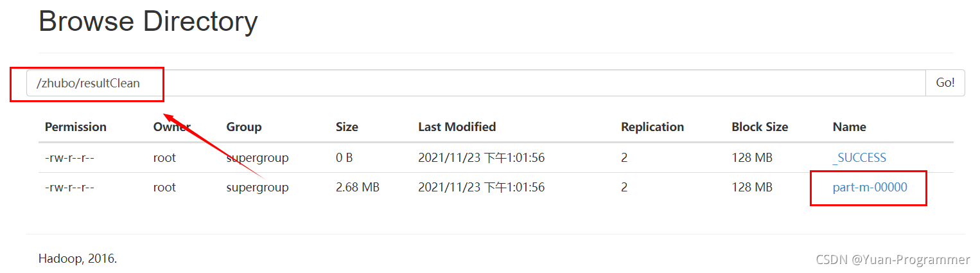Click the Owner column header
The image size is (980, 273).
171,127
